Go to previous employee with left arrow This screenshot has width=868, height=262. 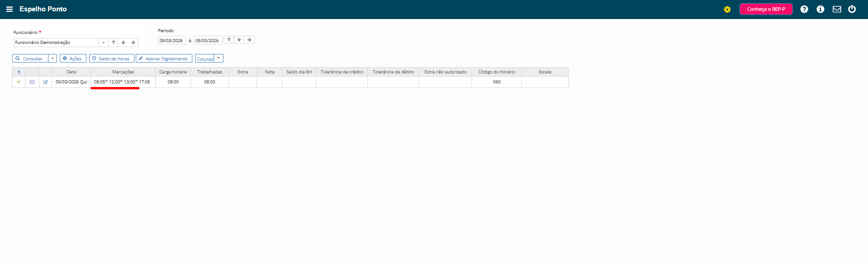[x=124, y=43]
